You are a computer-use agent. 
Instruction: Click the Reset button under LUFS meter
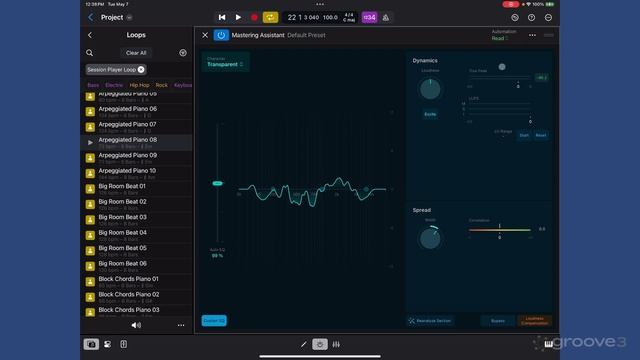541,135
